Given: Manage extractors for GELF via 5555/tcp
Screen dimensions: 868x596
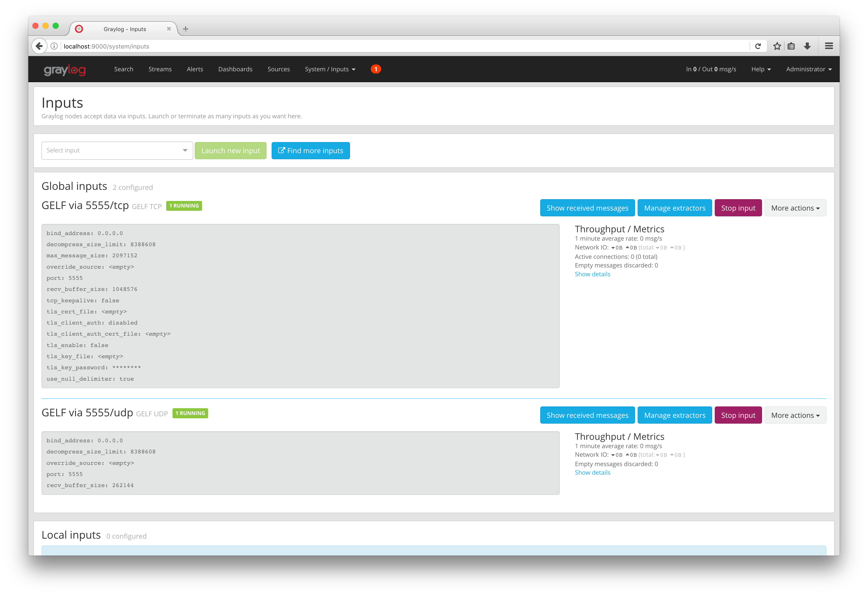Looking at the screenshot, I should pos(675,208).
